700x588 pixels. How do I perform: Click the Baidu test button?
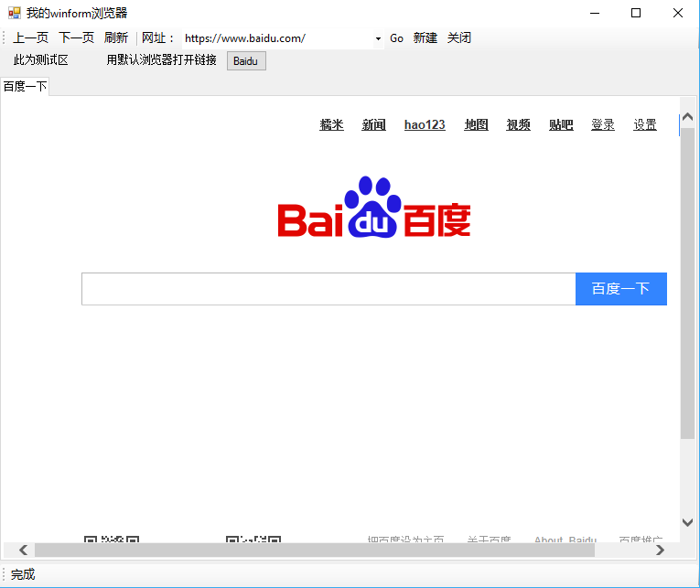(246, 60)
